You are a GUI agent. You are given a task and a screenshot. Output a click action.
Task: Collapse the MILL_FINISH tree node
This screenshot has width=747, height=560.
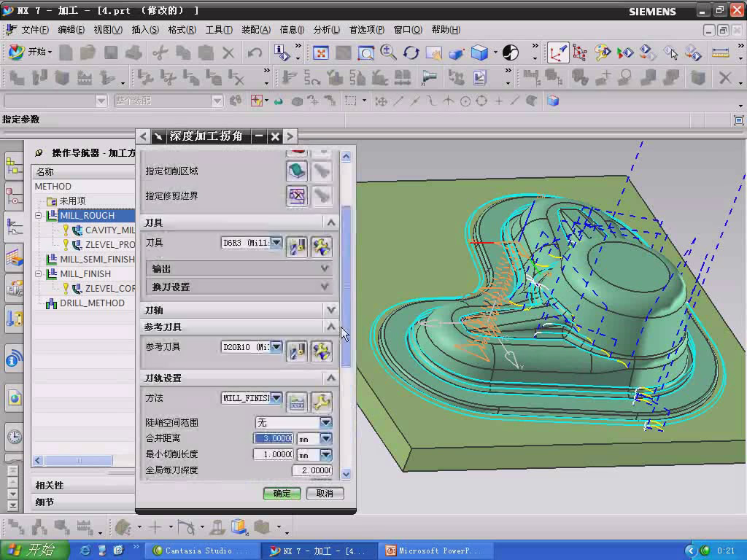(39, 274)
